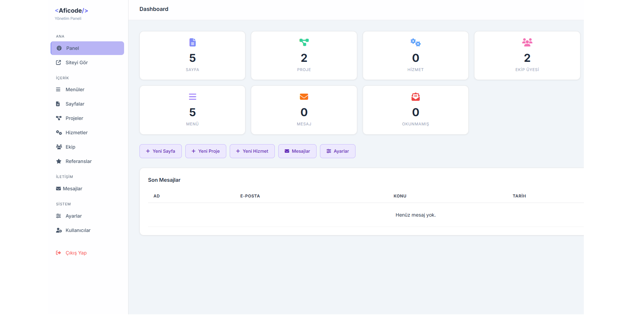Open Kullanıcılar under Sistem

coord(78,230)
